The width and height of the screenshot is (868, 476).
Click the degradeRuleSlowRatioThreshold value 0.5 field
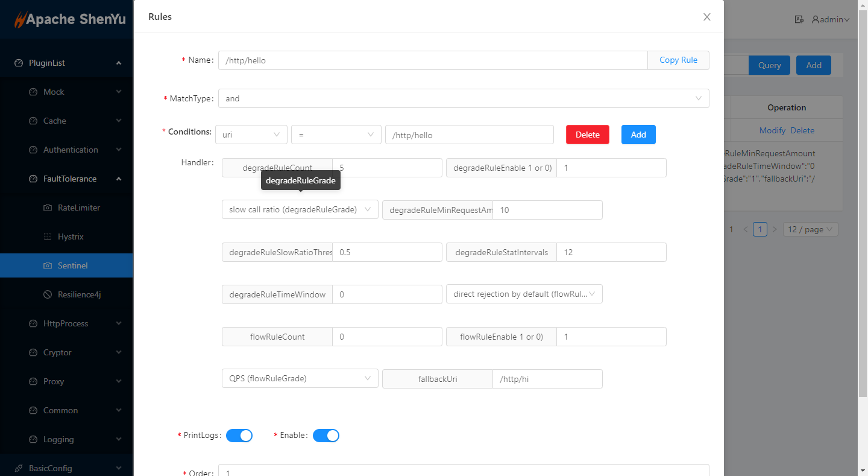tap(387, 252)
